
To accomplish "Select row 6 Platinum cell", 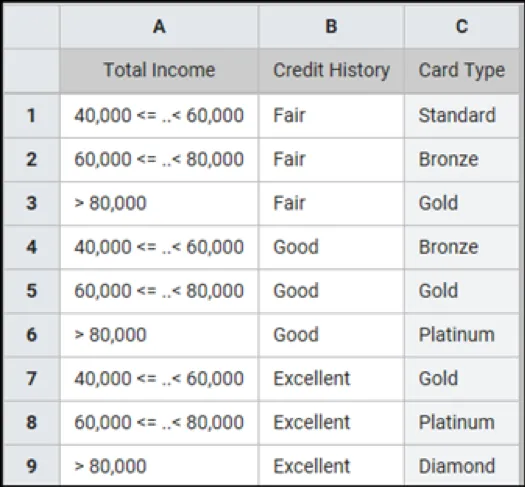I will (x=462, y=335).
